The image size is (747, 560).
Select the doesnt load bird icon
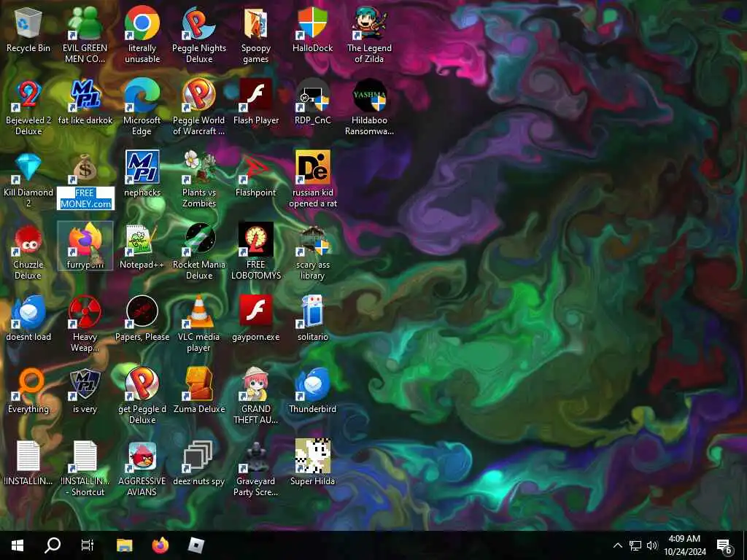click(28, 312)
